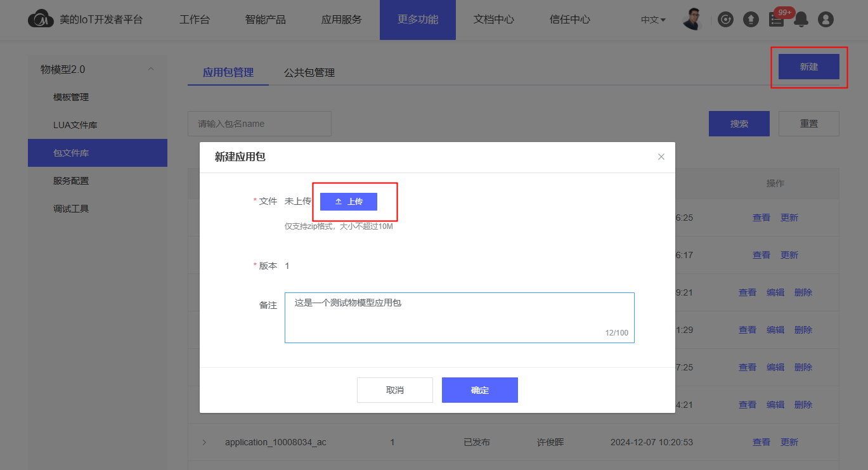Click the Midea IoT cloud logo

pos(41,20)
